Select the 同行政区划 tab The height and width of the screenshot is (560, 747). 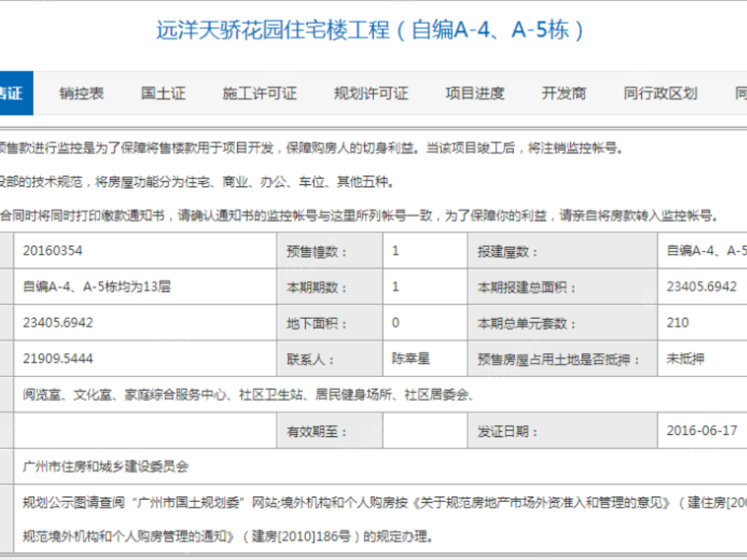click(x=660, y=93)
